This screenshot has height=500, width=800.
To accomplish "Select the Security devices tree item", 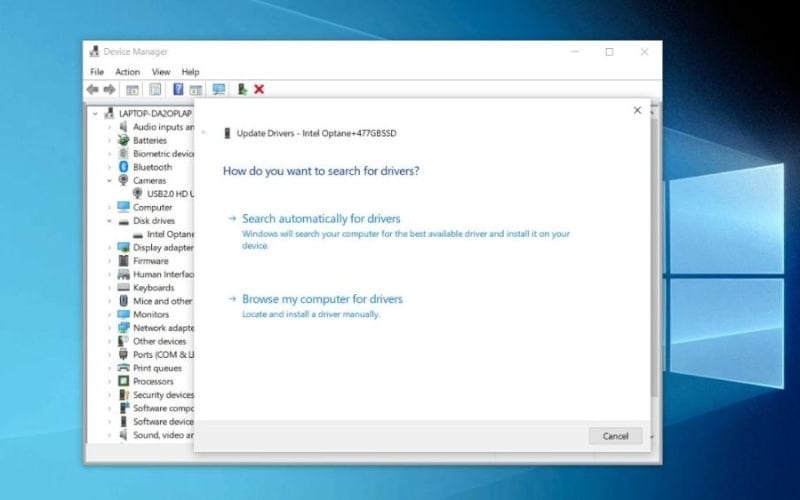I will 163,395.
